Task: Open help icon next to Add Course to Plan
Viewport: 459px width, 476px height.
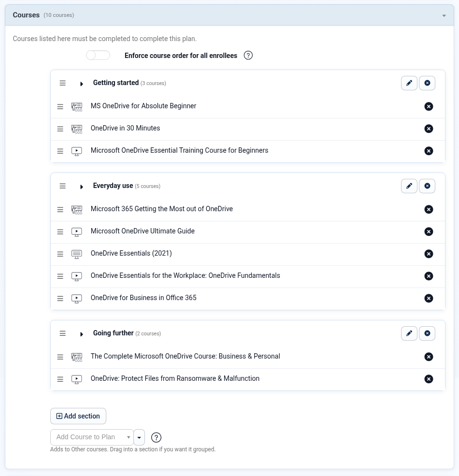Action: click(x=156, y=437)
